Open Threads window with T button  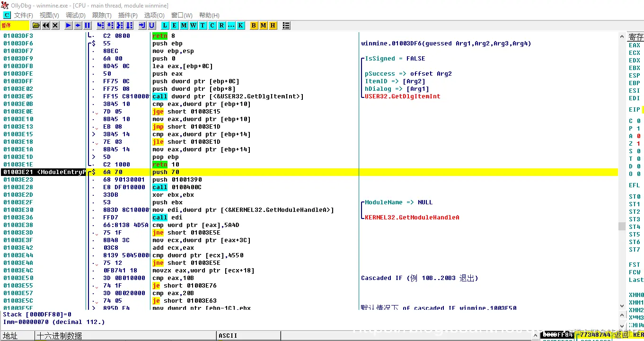pos(203,26)
